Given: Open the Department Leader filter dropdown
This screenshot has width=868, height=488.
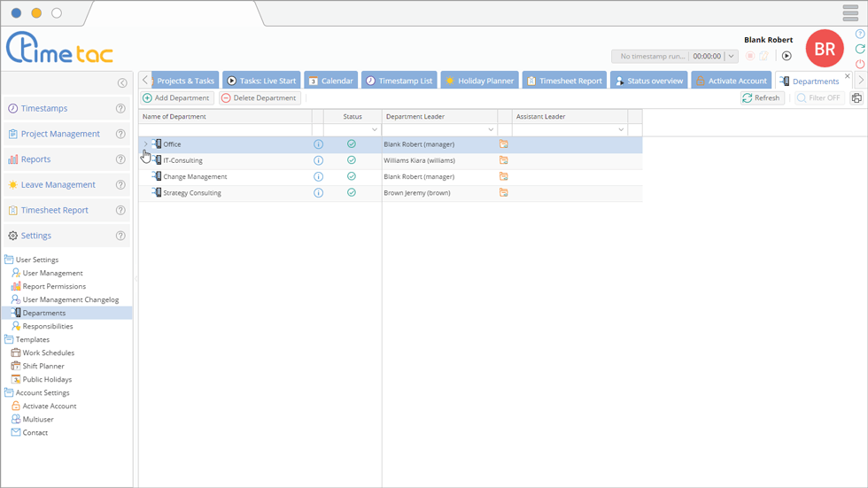Looking at the screenshot, I should [x=491, y=130].
